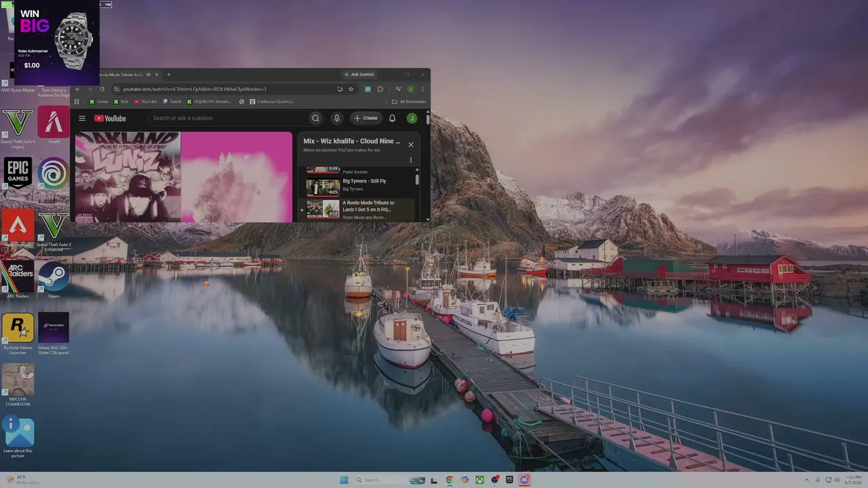Screen dimensions: 868x488
Task: Select the ARC Raiders desktop shortcut
Action: (18, 280)
